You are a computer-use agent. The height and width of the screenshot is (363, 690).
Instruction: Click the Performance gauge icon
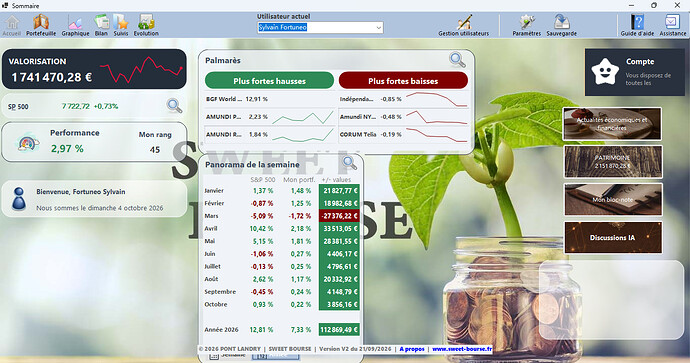click(x=27, y=143)
